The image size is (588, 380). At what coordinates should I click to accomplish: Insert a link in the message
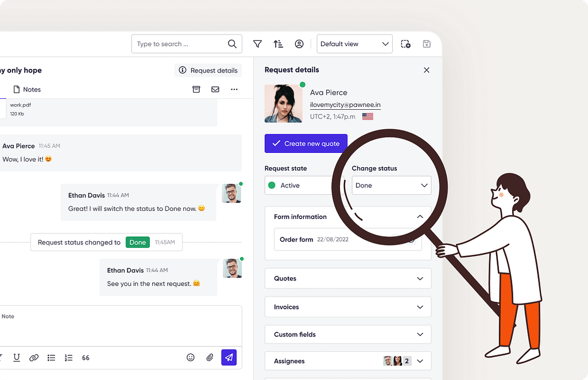(34, 358)
